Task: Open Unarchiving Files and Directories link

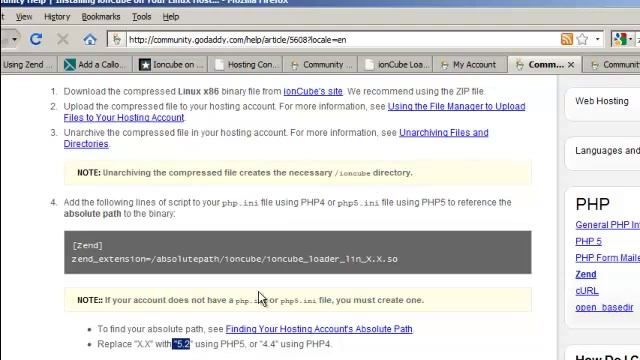Action: click(444, 133)
